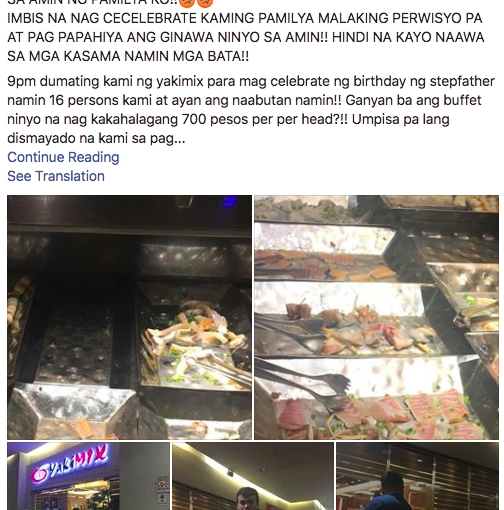504x510 pixels.
Task: Open the bottom middle photo showing a man's head
Action: 253,476
